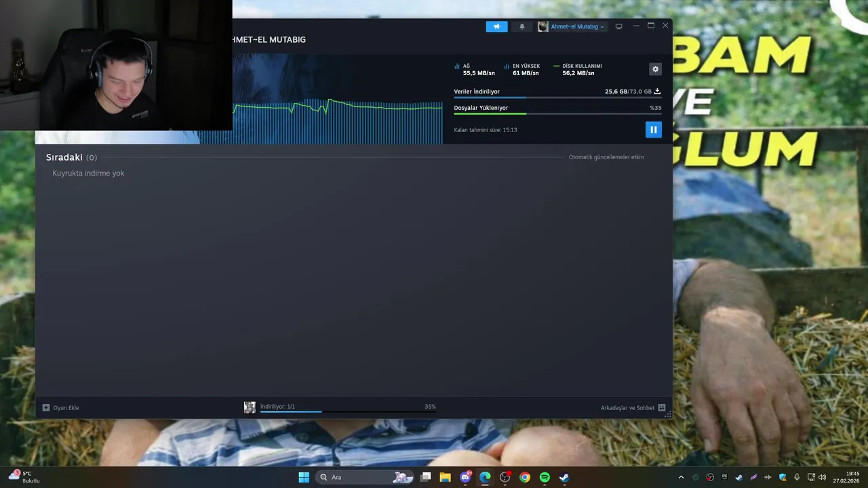Open the network display tray icon
This screenshot has width=868, height=488.
[811, 477]
